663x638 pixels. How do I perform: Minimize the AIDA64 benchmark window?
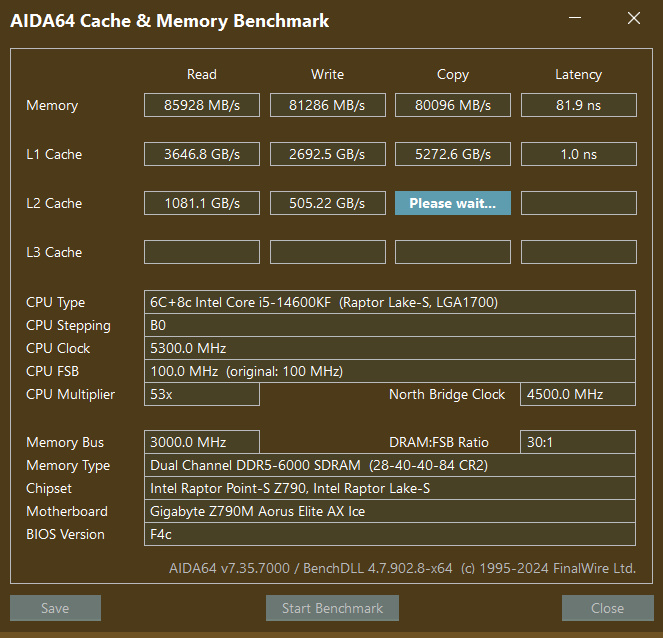pyautogui.click(x=575, y=18)
